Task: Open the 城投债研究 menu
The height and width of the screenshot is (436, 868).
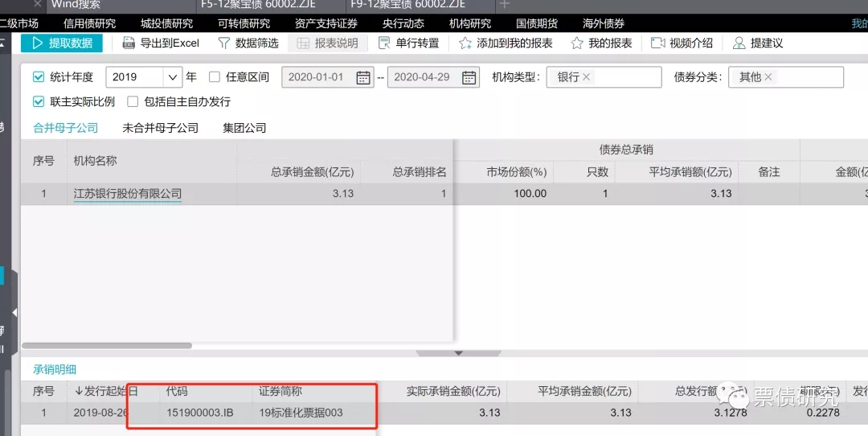Action: click(x=166, y=23)
